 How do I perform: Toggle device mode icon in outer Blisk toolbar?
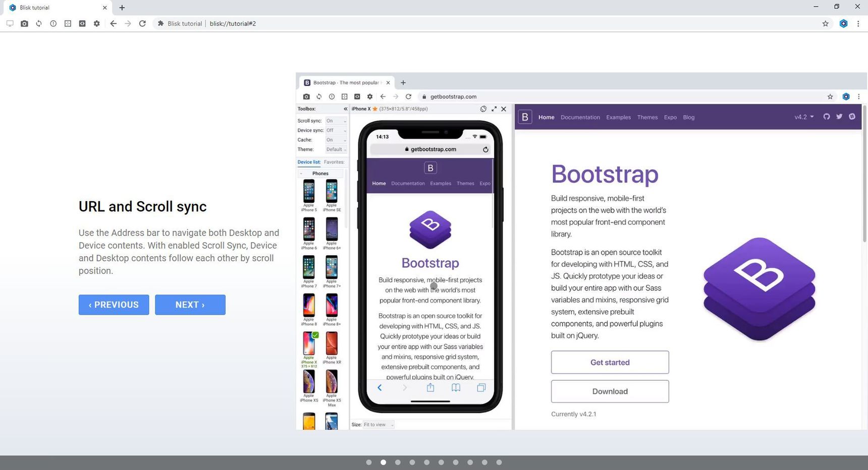click(10, 24)
